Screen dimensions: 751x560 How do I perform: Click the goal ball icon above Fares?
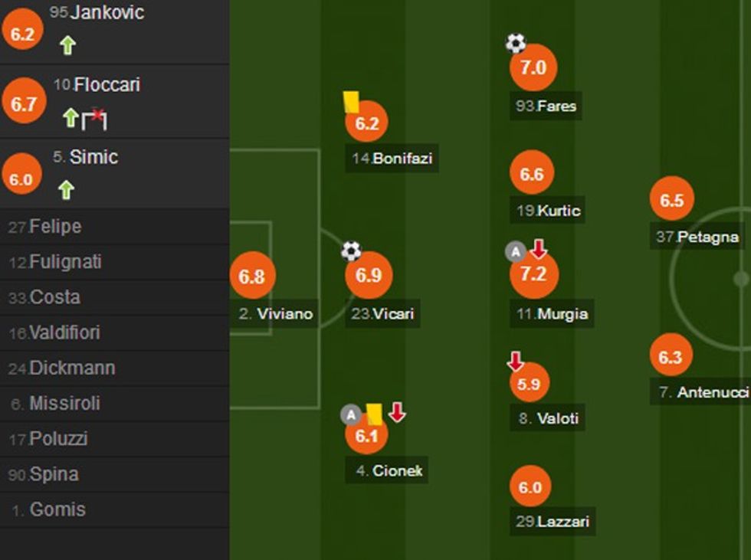(x=516, y=44)
